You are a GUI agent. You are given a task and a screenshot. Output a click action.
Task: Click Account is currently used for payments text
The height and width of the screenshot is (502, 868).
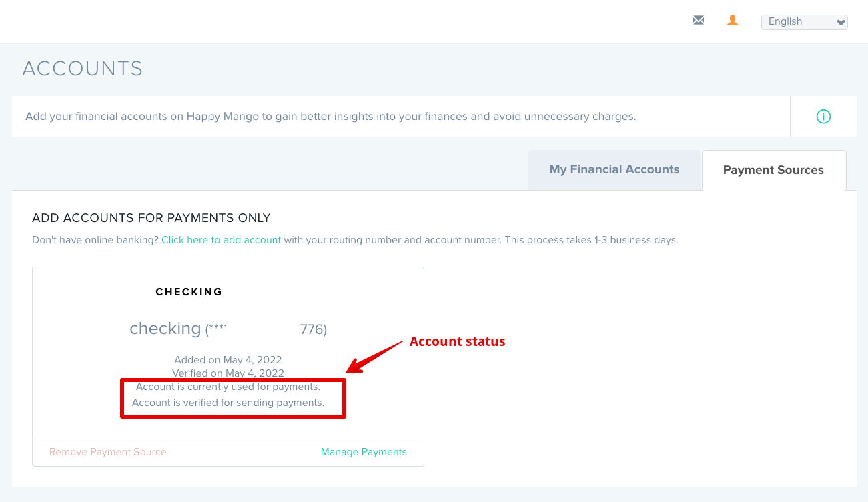[228, 387]
